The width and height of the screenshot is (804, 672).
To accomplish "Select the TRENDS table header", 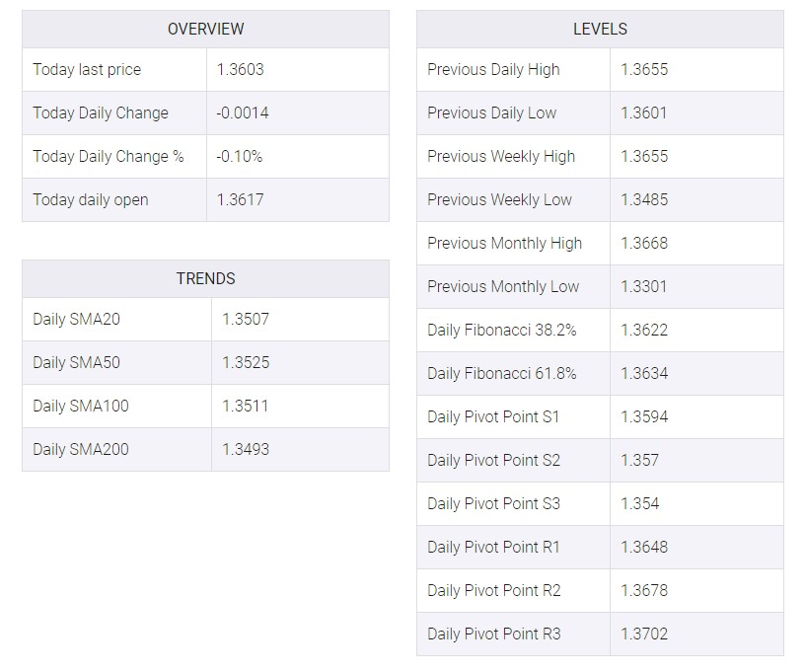I will 205,278.
